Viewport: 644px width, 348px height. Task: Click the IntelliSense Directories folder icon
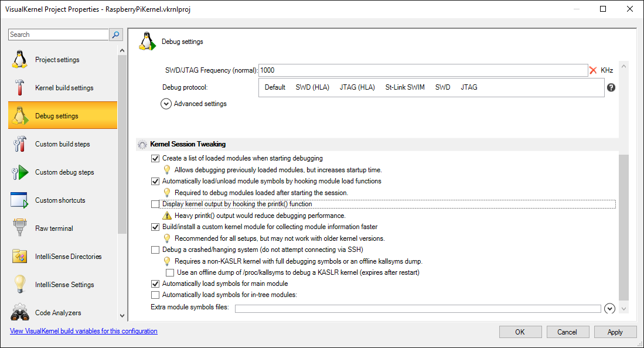pos(19,257)
